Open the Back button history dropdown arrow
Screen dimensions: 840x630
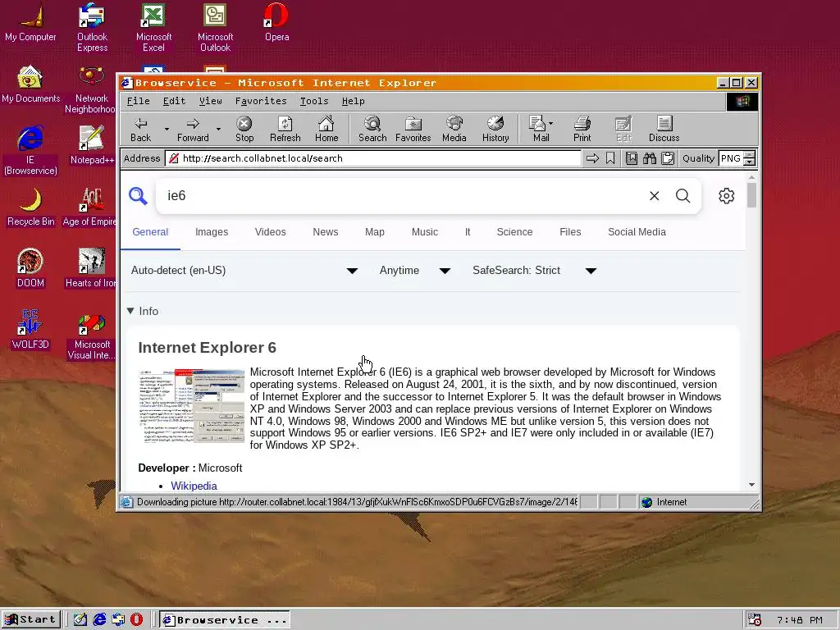point(167,129)
